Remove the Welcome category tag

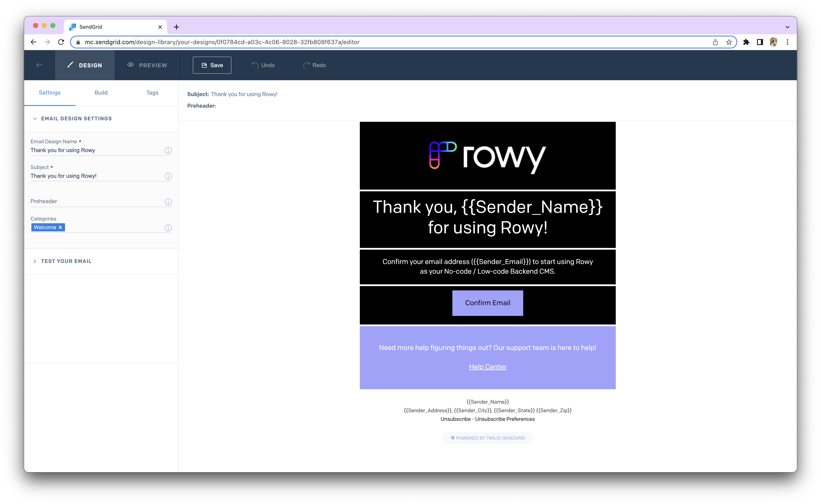(x=60, y=227)
